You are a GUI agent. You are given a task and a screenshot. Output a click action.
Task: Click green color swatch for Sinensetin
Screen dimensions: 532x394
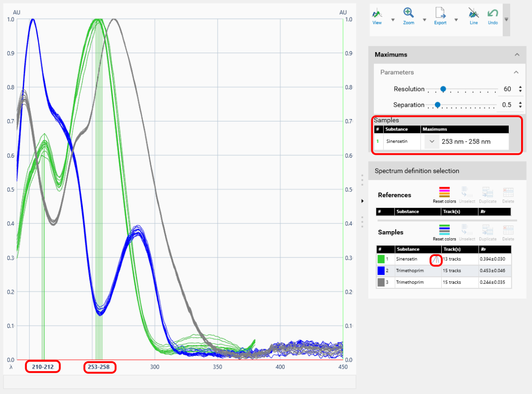click(x=381, y=259)
